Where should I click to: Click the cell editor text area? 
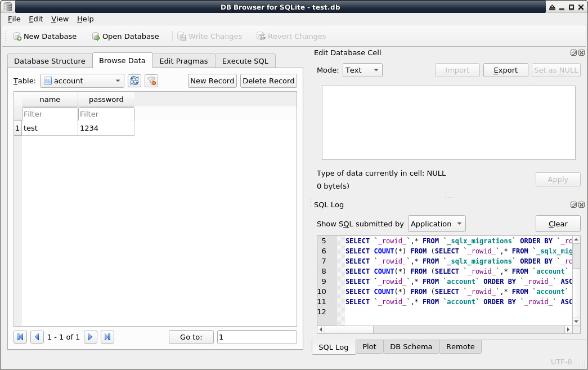pyautogui.click(x=448, y=123)
